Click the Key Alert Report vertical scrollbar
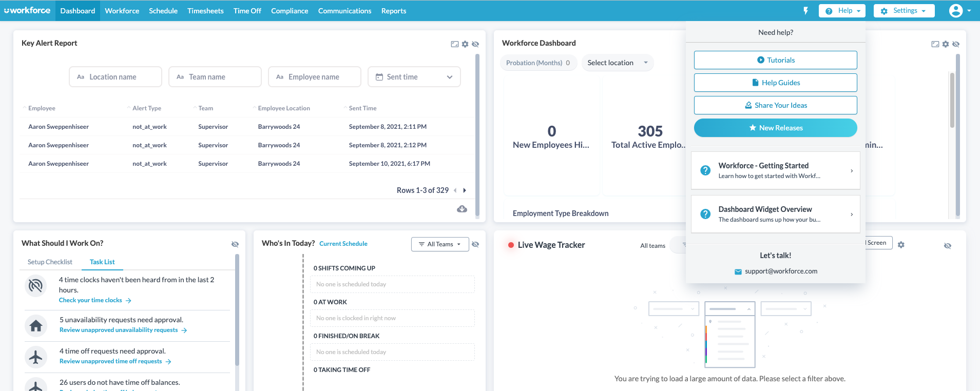 coord(477,133)
